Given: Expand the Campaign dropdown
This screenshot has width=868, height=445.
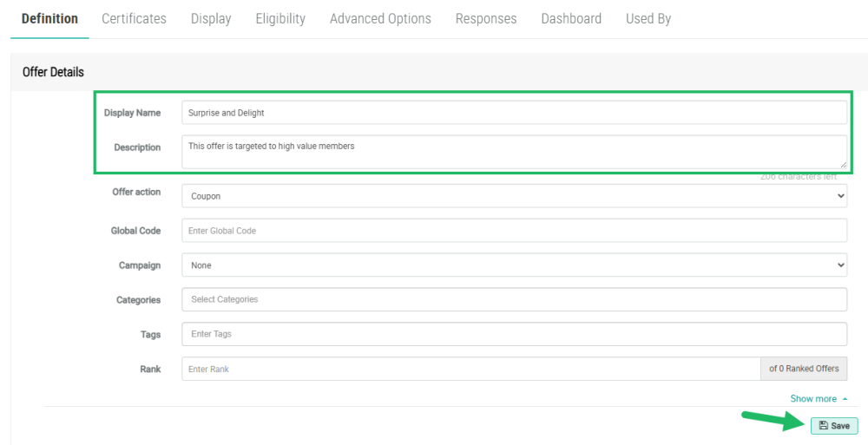Looking at the screenshot, I should 514,265.
